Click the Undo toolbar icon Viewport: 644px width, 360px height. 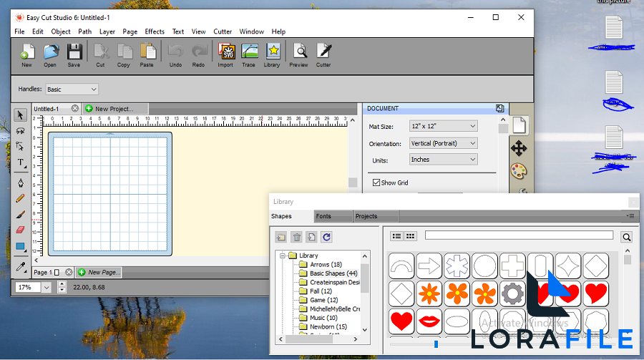point(176,56)
